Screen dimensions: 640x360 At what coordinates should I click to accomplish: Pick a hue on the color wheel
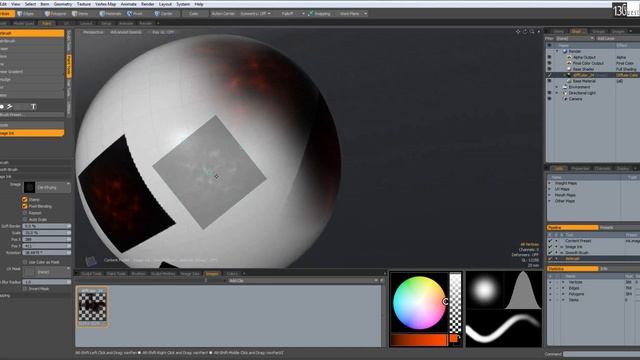click(419, 302)
